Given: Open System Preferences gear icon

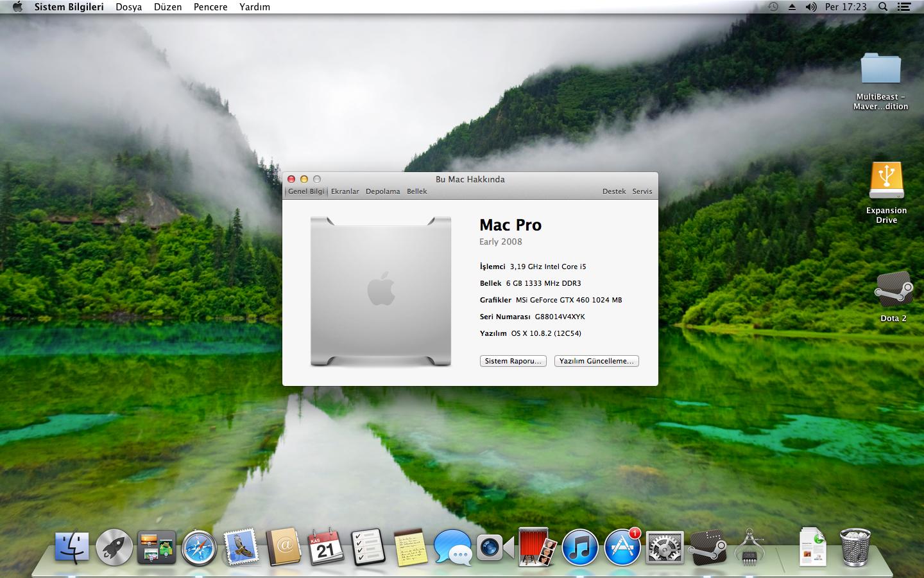Looking at the screenshot, I should click(664, 548).
